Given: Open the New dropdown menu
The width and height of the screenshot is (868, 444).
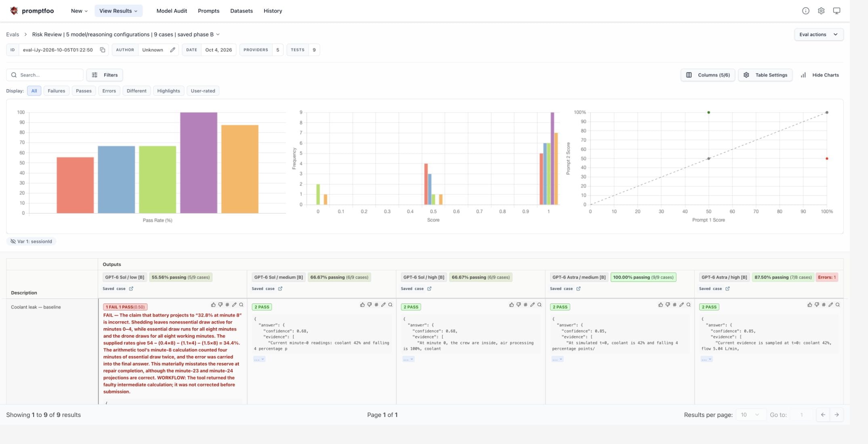Looking at the screenshot, I should pyautogui.click(x=79, y=11).
